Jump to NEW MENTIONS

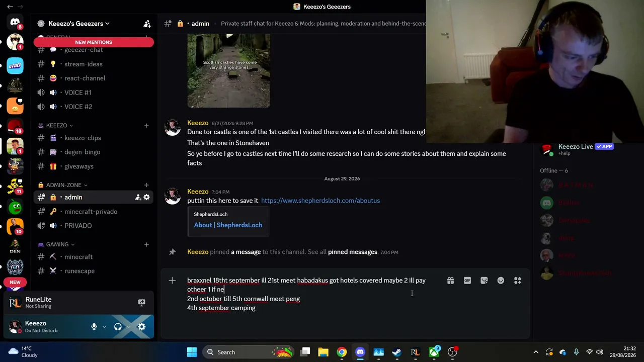click(x=94, y=42)
